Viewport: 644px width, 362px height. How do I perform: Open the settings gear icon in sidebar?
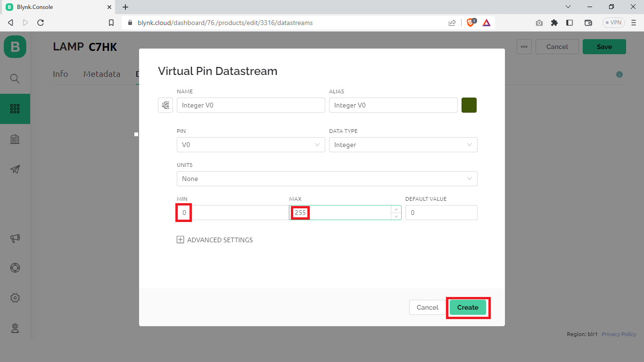(15, 298)
